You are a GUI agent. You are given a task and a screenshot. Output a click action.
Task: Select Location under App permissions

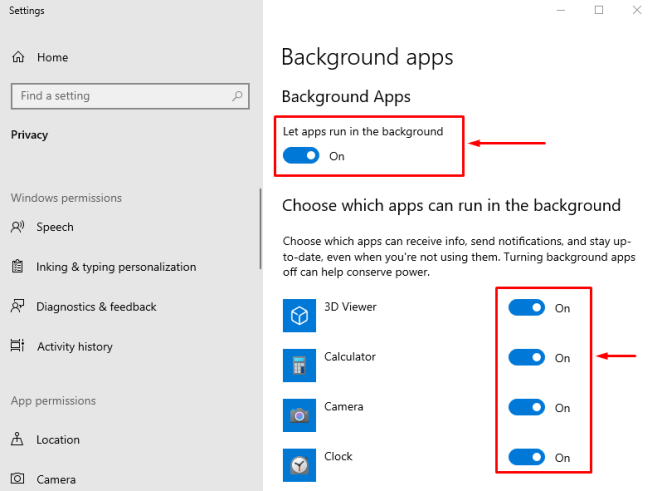click(x=58, y=440)
